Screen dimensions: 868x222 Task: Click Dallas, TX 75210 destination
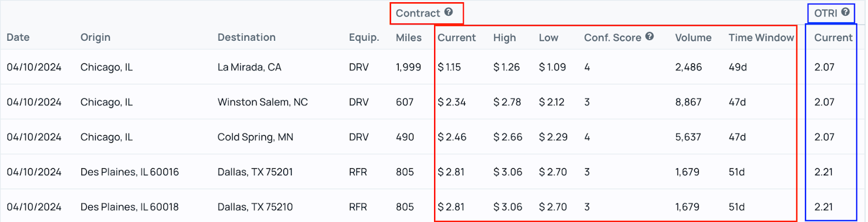(x=255, y=207)
